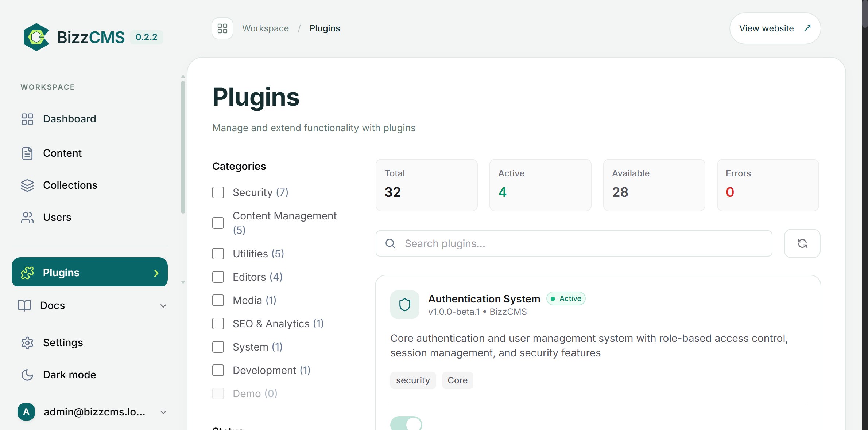
Task: Click the Docs book icon
Action: click(24, 305)
